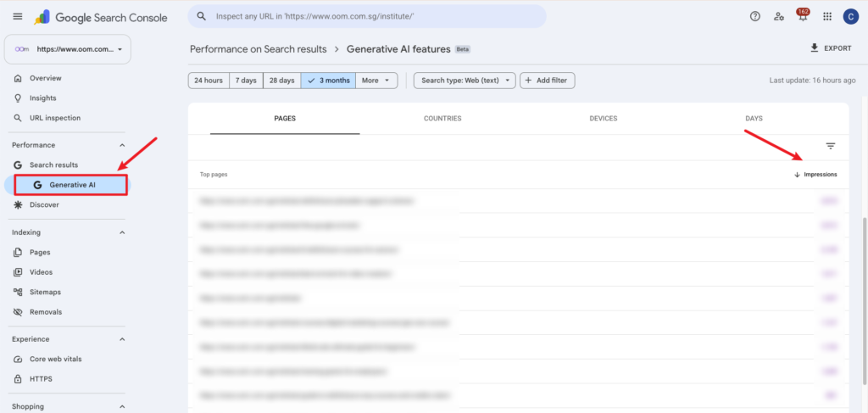Screen dimensions: 868x413
Task: Click the Google G icon beside Search results
Action: pos(19,165)
